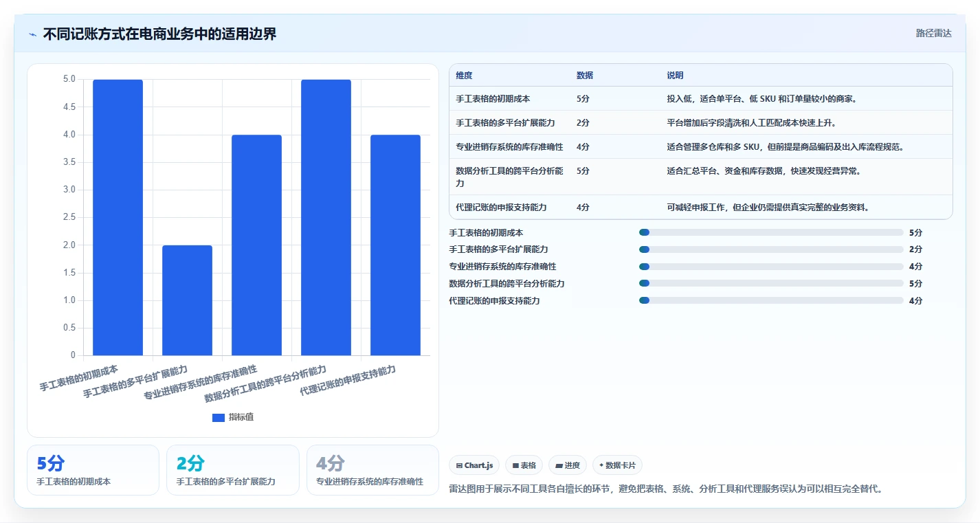This screenshot has width=980, height=523.
Task: Click the 指标值 legend label
Action: 241,417
